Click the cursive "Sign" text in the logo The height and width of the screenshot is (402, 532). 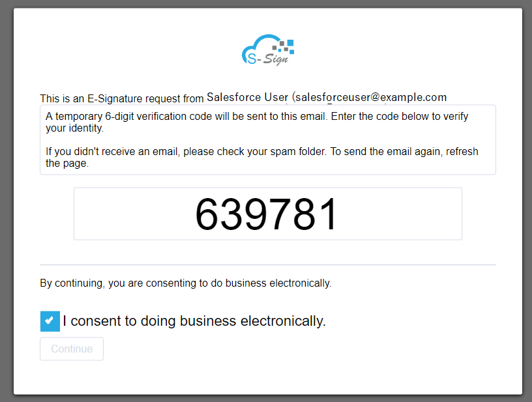tap(276, 59)
